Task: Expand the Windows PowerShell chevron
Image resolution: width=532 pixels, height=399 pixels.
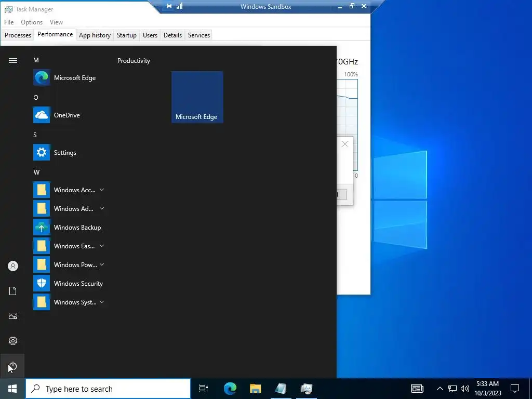Action: point(102,264)
